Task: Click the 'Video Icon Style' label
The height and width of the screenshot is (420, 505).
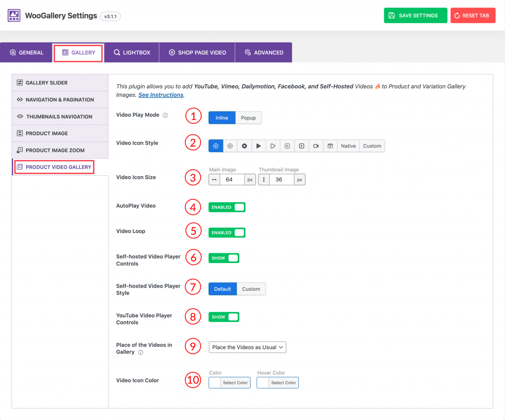Action: point(137,143)
